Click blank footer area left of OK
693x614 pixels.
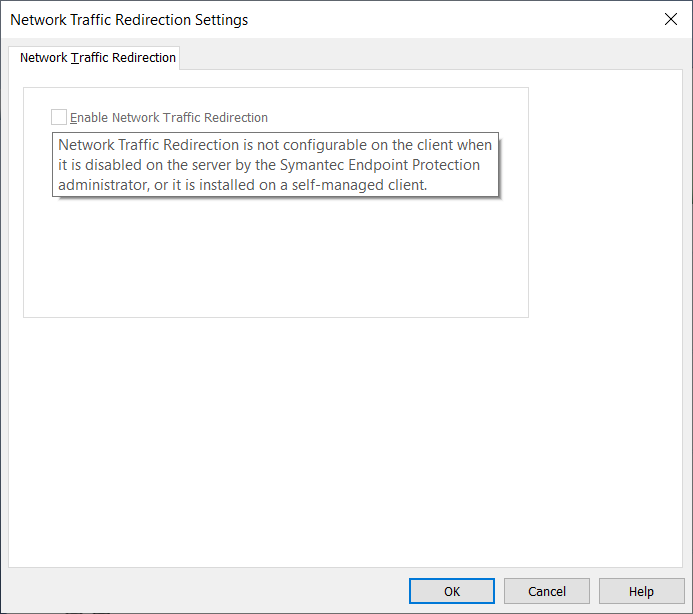point(200,591)
